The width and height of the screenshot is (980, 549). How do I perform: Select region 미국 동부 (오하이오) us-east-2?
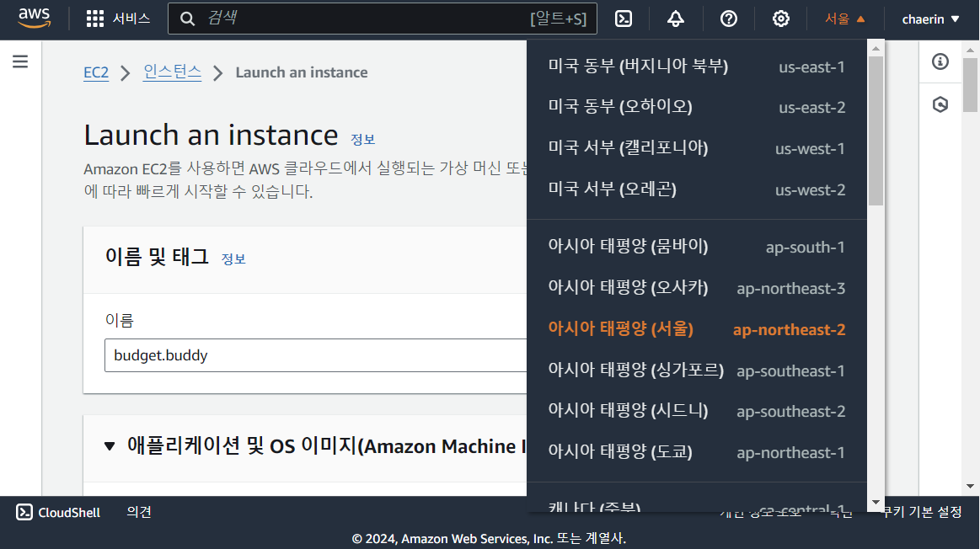pos(696,107)
